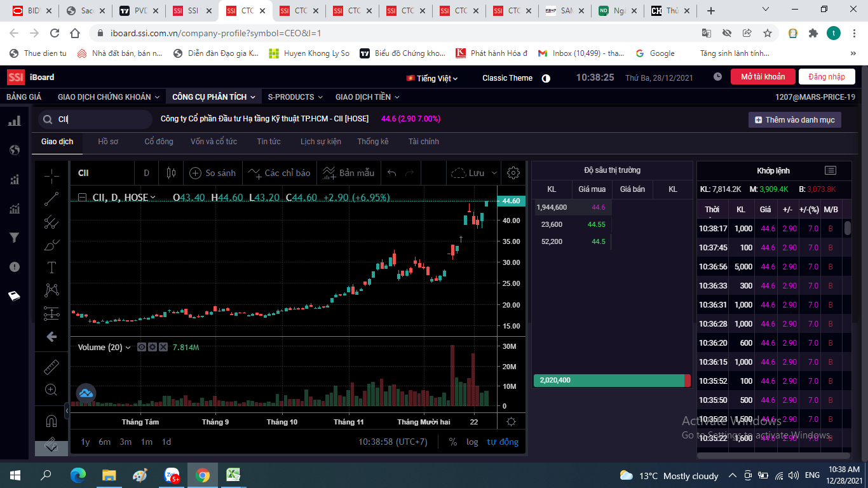Select the prediction and measurement tool
868x488 pixels.
51,313
